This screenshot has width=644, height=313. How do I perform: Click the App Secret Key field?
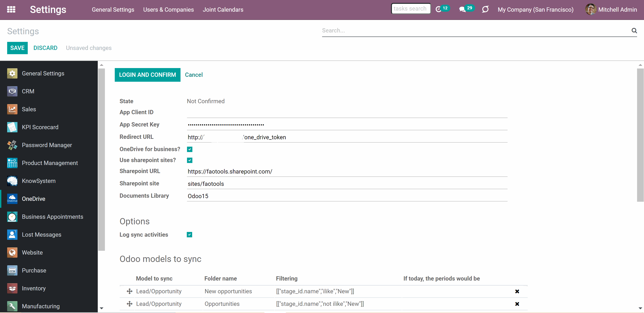pos(347,125)
